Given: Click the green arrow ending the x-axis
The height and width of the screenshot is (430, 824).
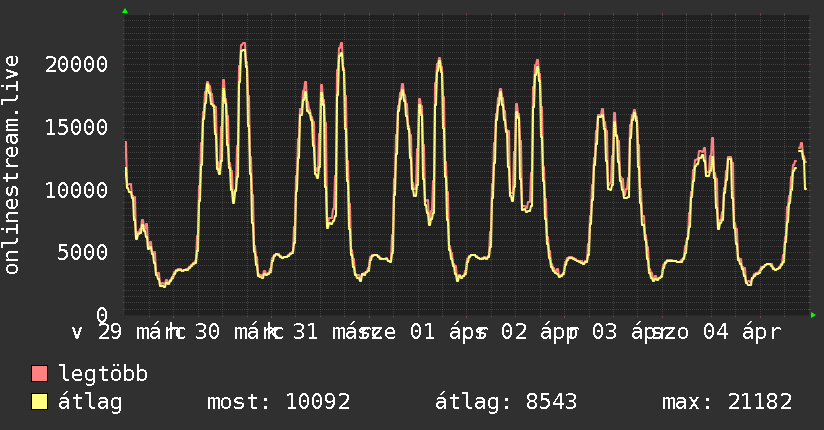Looking at the screenshot, I should pyautogui.click(x=813, y=315).
